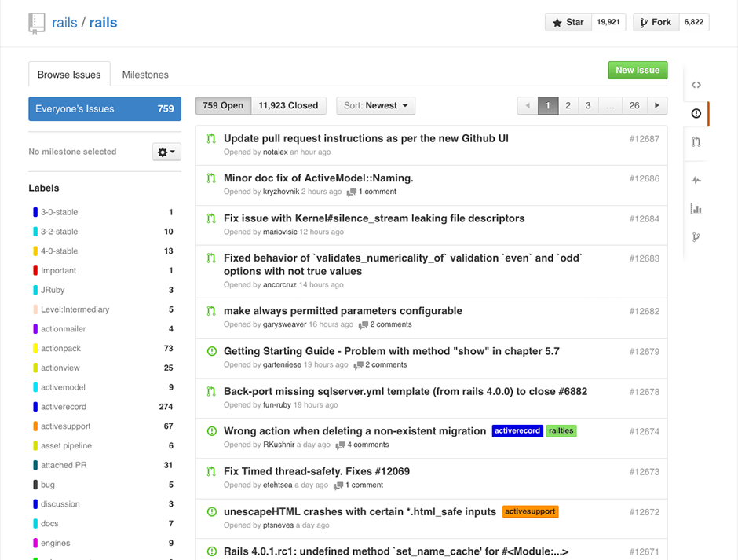738x560 pixels.
Task: Filter by JRuby label
Action: click(103, 290)
